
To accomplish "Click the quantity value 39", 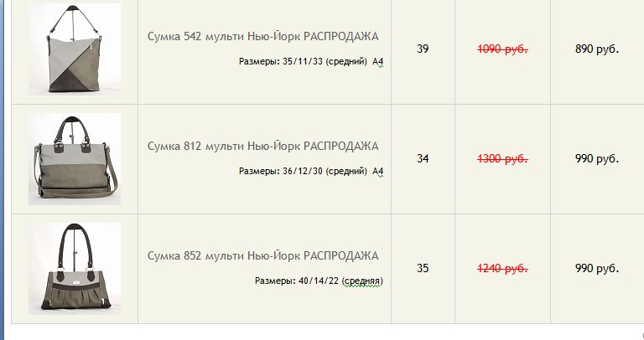I will [423, 49].
